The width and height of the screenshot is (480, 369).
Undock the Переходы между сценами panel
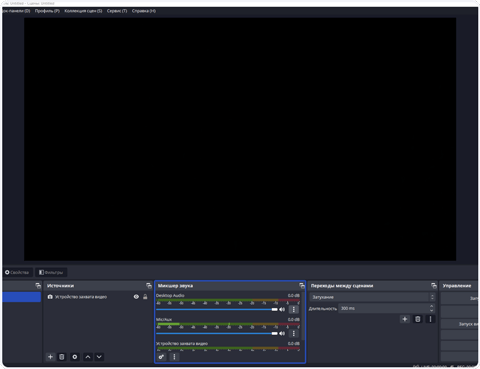(x=434, y=286)
